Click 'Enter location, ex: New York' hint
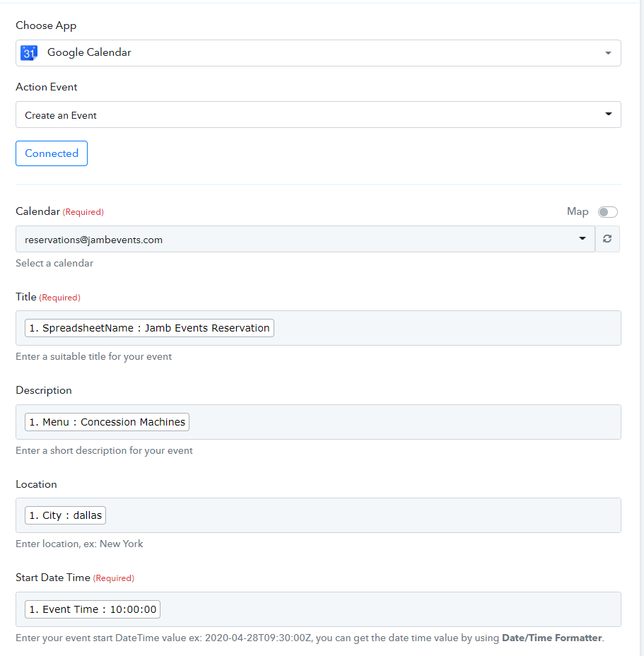644x656 pixels. click(79, 544)
